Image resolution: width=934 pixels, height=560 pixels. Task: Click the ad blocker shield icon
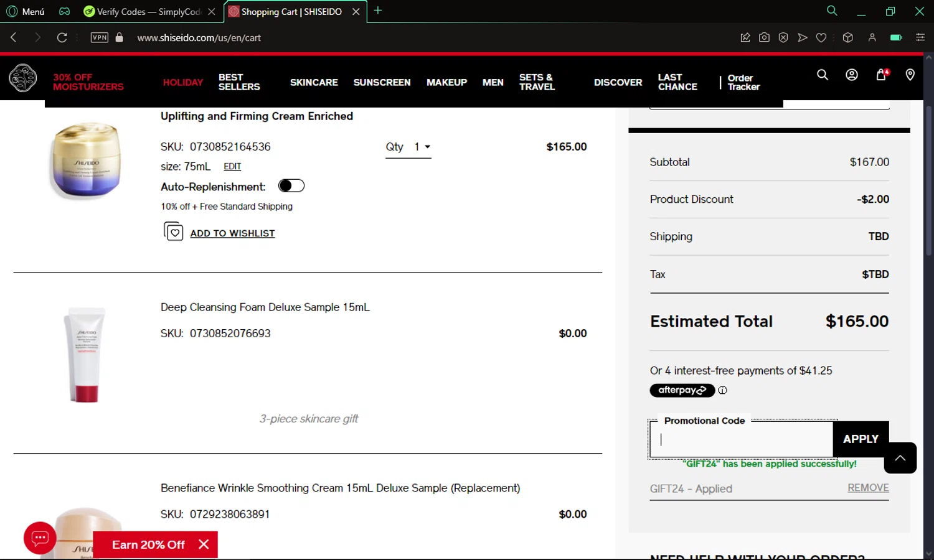pos(783,37)
